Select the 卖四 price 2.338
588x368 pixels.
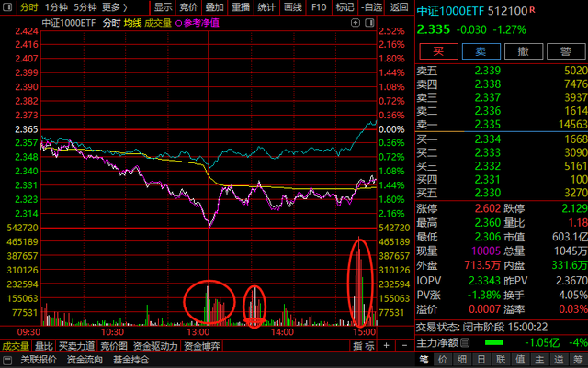(488, 84)
